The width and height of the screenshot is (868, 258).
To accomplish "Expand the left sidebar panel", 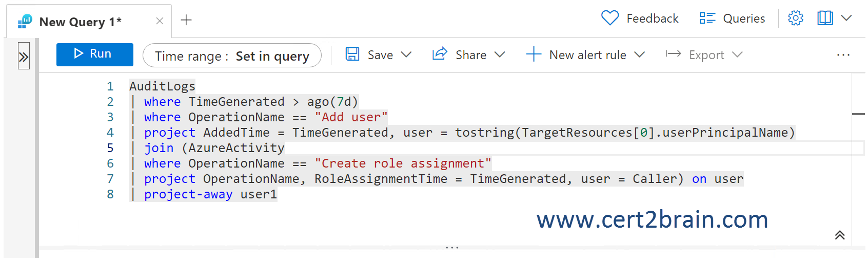I will tap(24, 57).
